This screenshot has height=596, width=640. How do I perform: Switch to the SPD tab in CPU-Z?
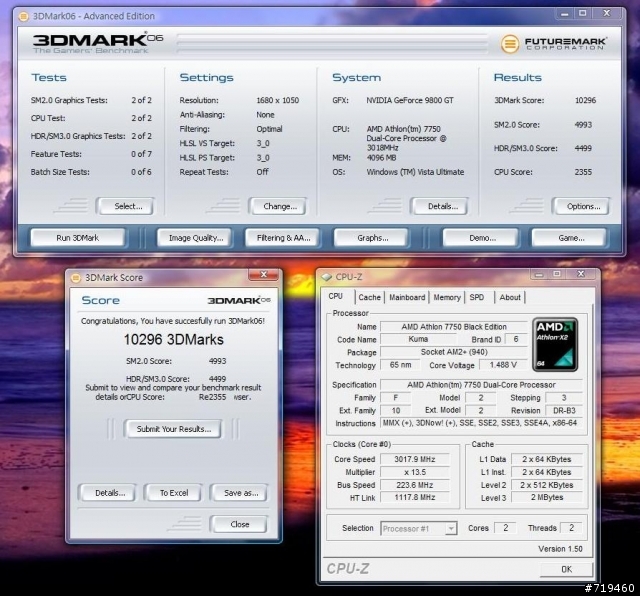477,298
